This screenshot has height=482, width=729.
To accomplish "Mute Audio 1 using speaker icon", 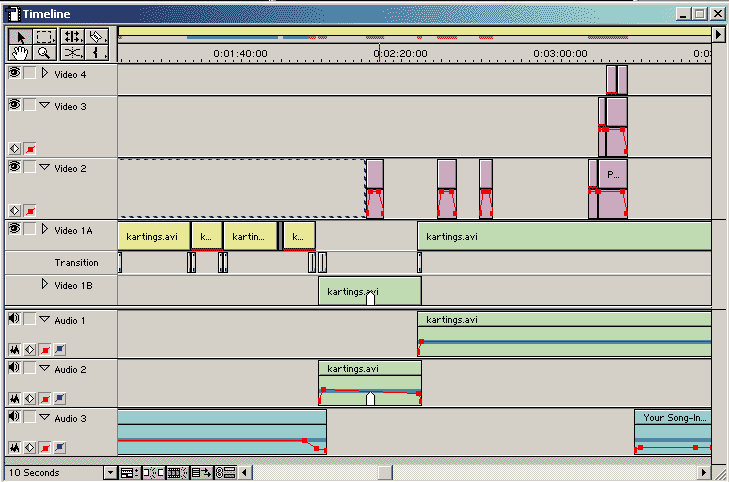I will pos(15,320).
